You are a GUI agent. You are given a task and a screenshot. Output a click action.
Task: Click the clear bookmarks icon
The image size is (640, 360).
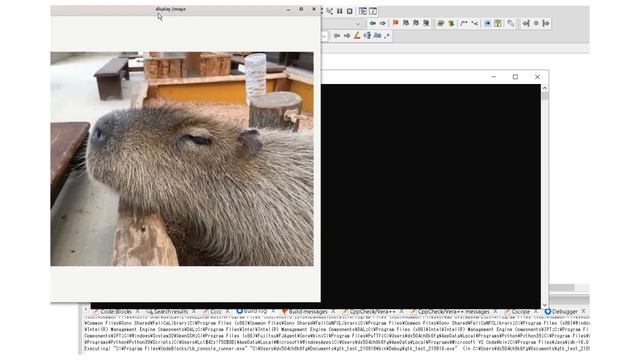click(x=426, y=23)
